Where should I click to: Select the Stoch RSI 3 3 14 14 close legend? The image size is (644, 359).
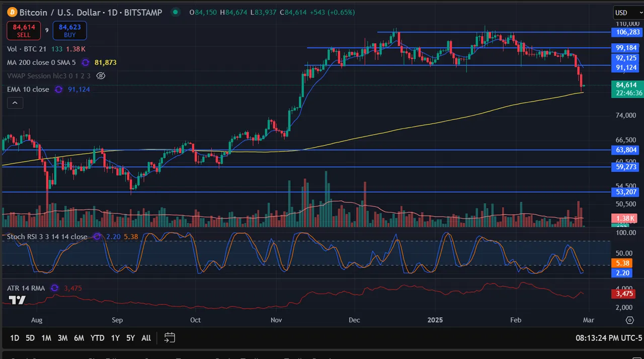[47, 237]
